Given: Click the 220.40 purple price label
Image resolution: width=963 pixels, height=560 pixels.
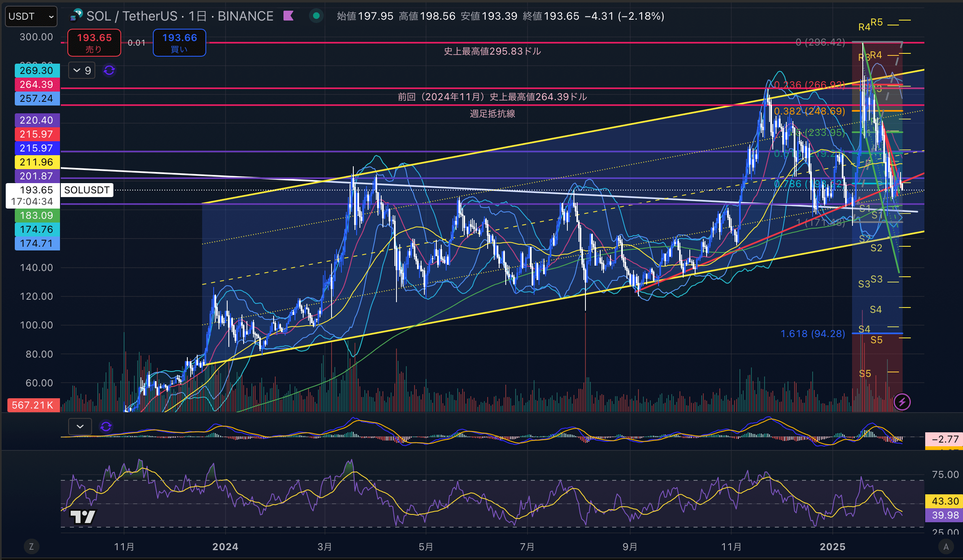Looking at the screenshot, I should (37, 120).
